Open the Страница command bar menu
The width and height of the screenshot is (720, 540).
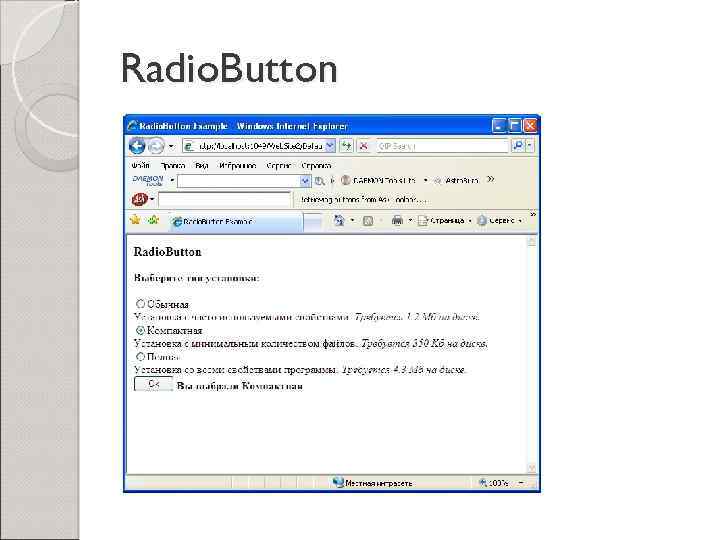(445, 221)
